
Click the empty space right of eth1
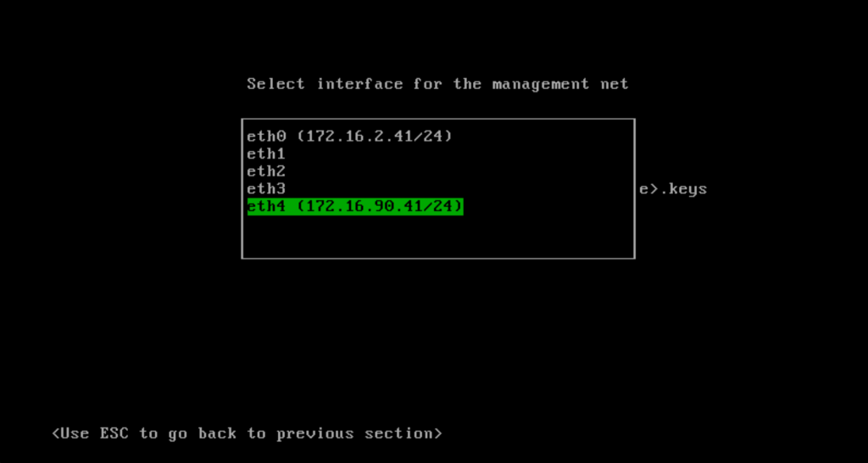click(x=458, y=153)
